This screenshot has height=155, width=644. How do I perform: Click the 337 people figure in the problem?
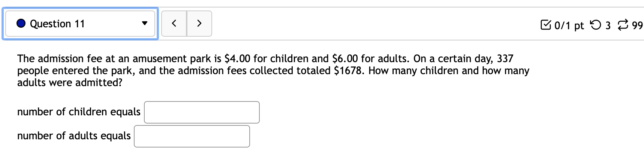[x=505, y=59]
